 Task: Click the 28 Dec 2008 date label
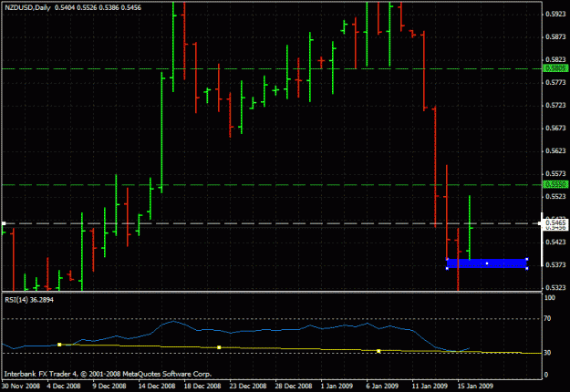pyautogui.click(x=294, y=386)
